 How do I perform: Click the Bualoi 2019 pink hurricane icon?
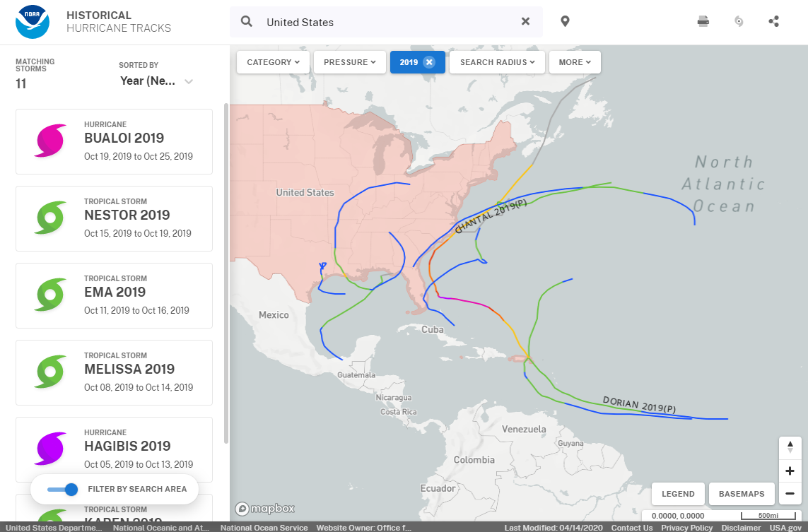(50, 141)
